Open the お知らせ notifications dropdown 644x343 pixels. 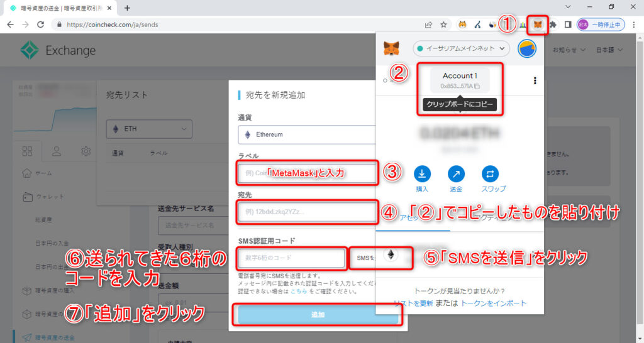tap(563, 50)
